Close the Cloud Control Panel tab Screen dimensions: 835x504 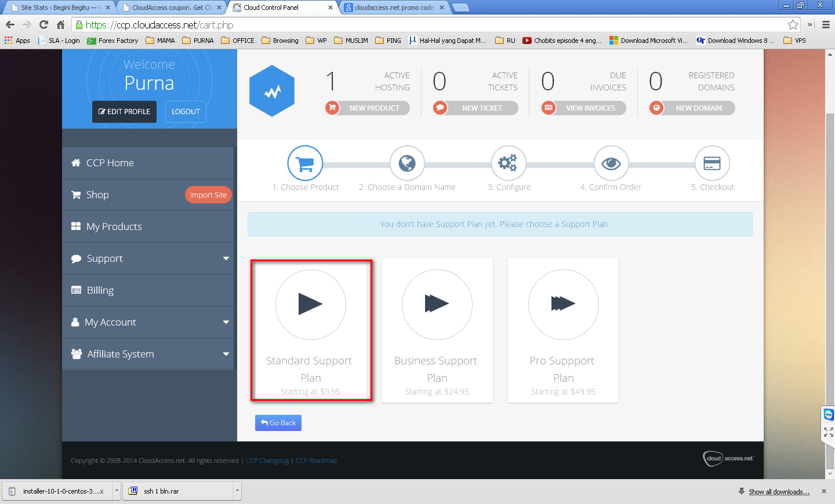click(331, 8)
